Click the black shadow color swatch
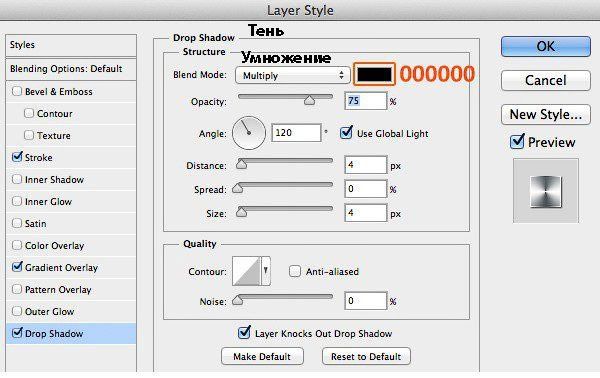Image resolution: width=600 pixels, height=378 pixels. coord(374,74)
